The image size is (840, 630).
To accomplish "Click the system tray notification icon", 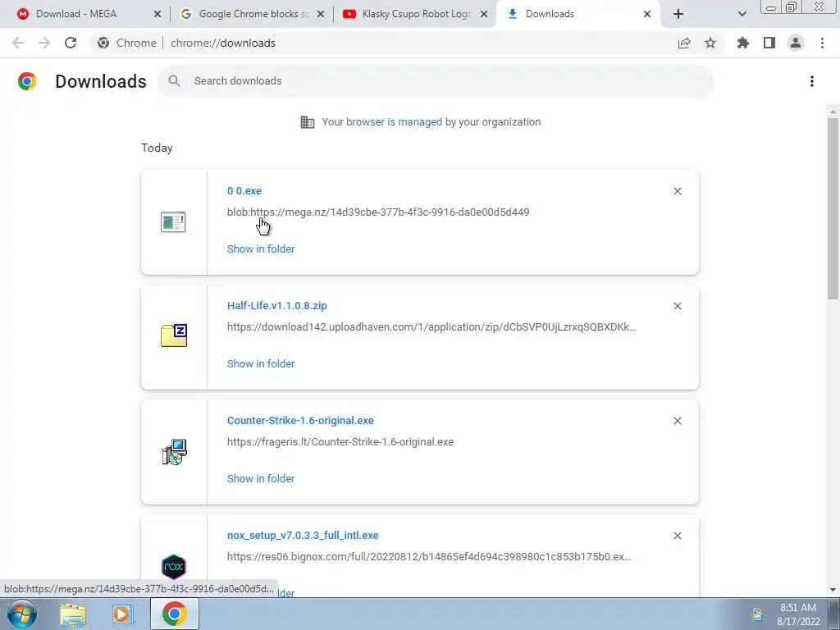I will pyautogui.click(x=757, y=614).
